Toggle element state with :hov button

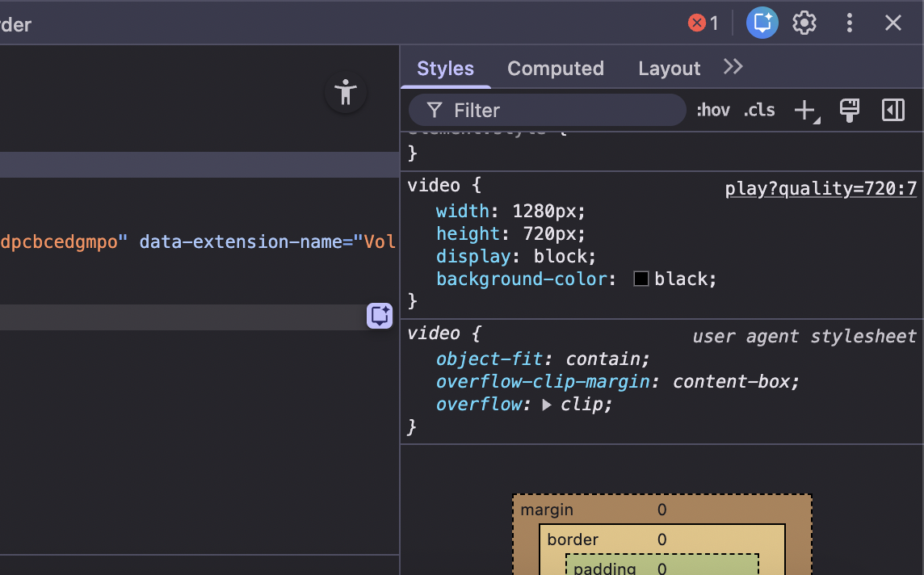click(712, 111)
